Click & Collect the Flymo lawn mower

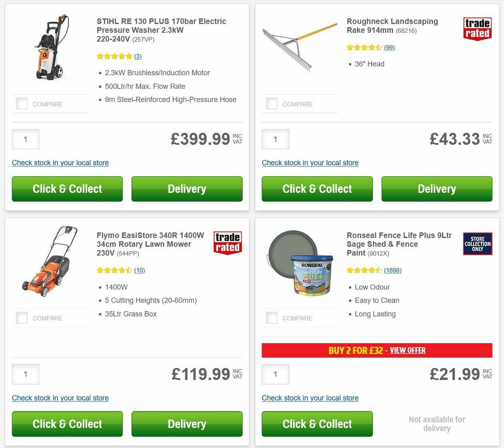[x=67, y=424]
